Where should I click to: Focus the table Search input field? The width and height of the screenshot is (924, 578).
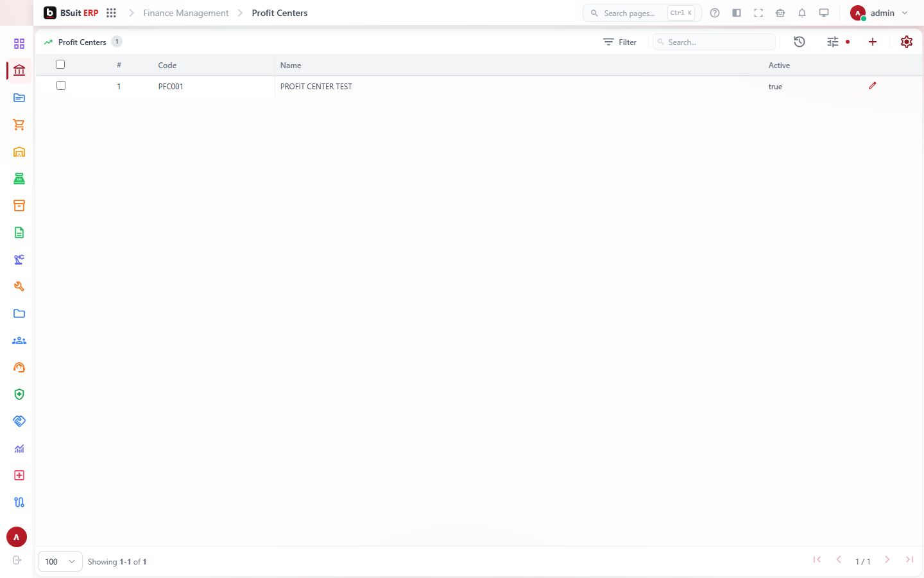tap(714, 42)
